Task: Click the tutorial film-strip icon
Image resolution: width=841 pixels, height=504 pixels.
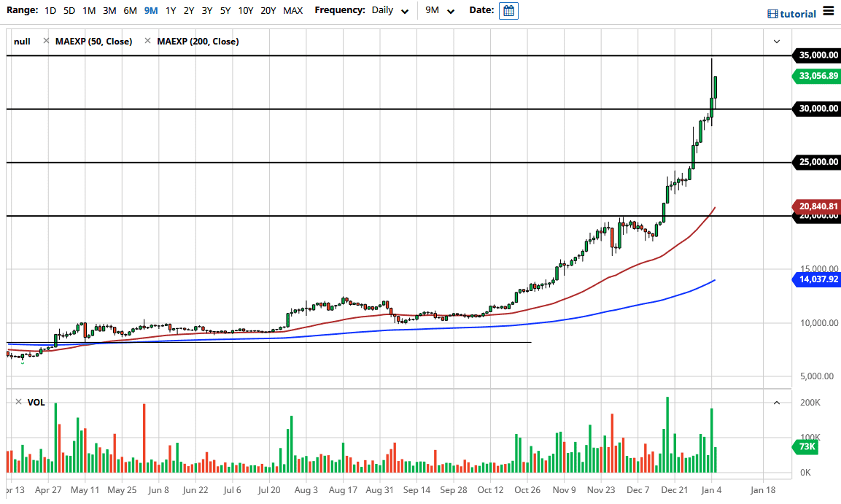Action: pyautogui.click(x=772, y=13)
